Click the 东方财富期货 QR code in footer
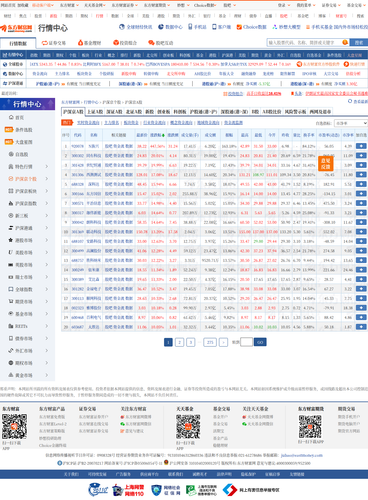The height and width of the screenshot is (500, 368). [x=310, y=427]
